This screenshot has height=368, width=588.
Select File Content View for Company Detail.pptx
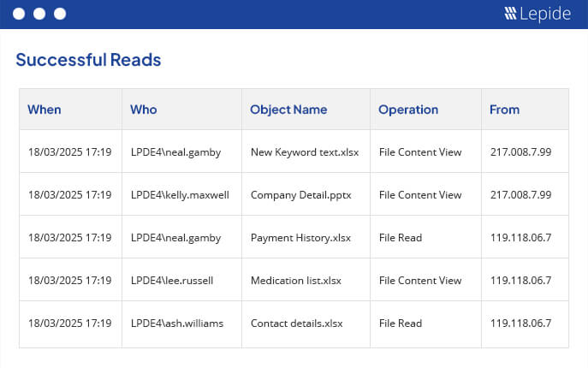tap(420, 194)
